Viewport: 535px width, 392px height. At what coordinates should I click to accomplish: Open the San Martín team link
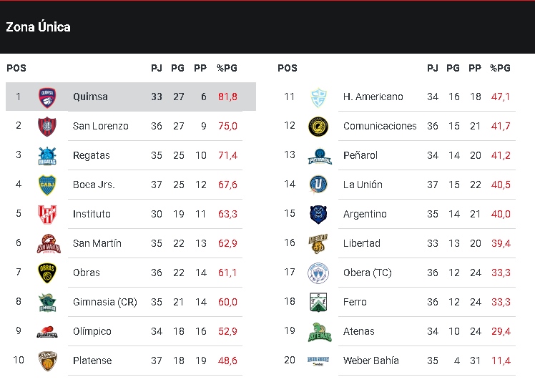(97, 243)
